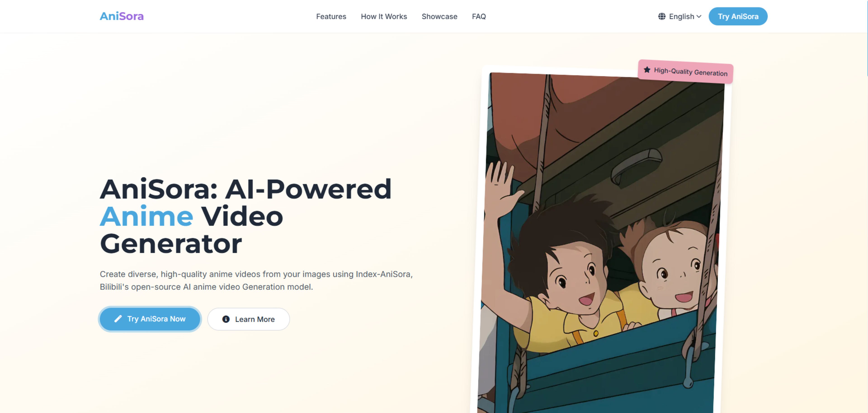Click the star icon on pink badge
The height and width of the screenshot is (413, 868).
point(647,70)
